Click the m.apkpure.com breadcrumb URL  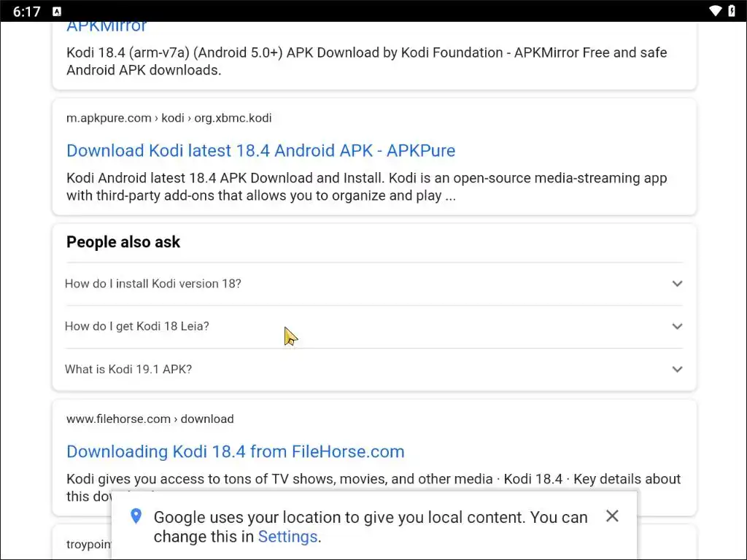click(169, 118)
